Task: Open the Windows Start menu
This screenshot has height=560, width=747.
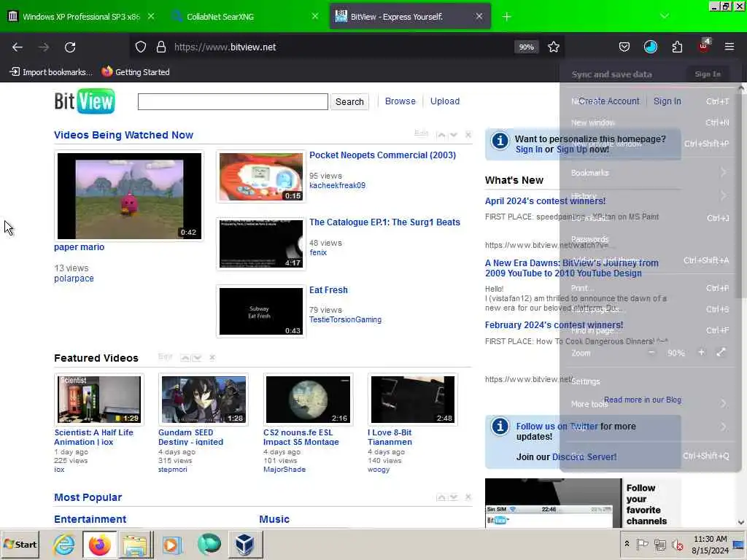Action: (20, 544)
